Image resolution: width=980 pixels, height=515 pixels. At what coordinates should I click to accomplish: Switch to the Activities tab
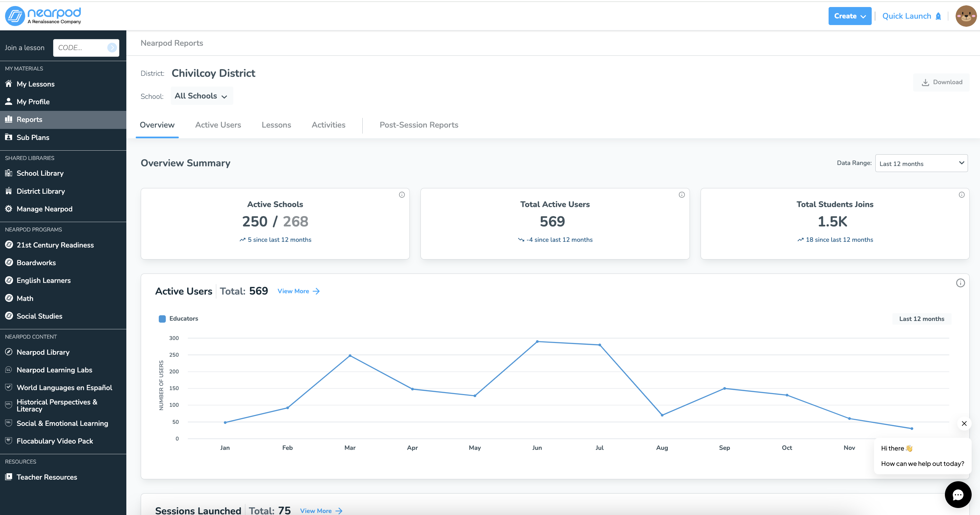pyautogui.click(x=328, y=125)
